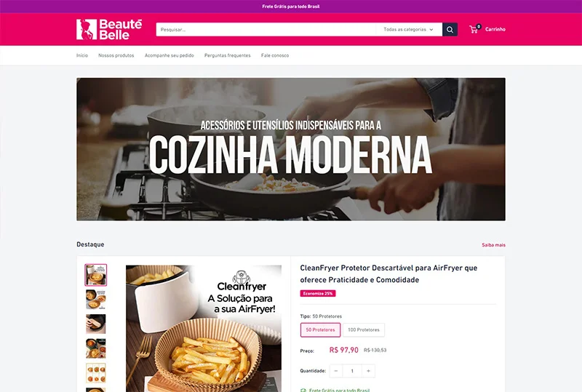Click Fale conosco in navigation
Image resolution: width=582 pixels, height=392 pixels.
click(x=275, y=55)
